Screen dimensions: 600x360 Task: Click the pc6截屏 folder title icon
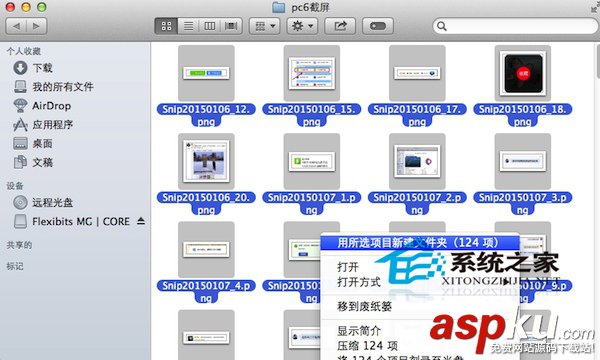coord(279,7)
